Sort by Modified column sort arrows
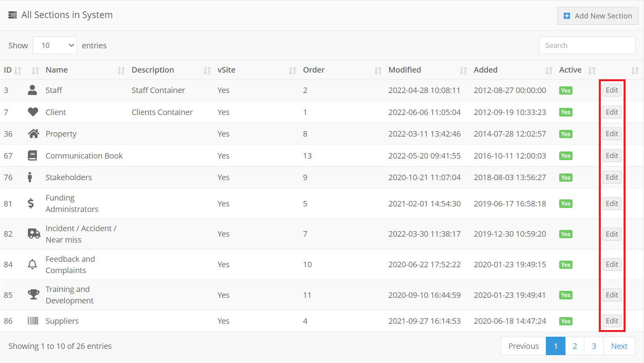 [x=463, y=71]
